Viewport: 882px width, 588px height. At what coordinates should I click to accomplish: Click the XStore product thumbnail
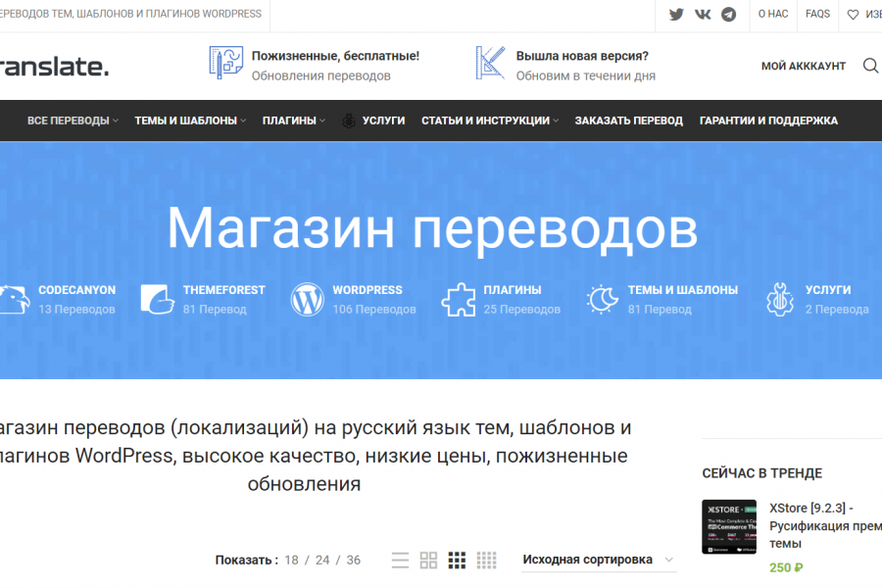pyautogui.click(x=729, y=526)
